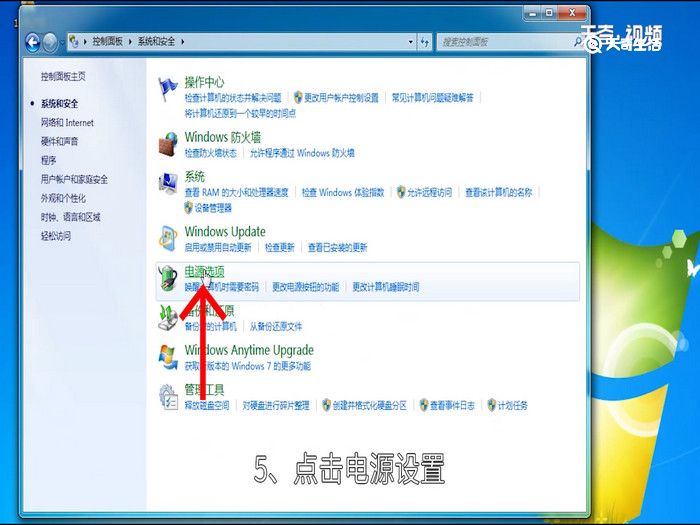Click 查看该计算机的名称 link
The image size is (700, 525).
499,192
